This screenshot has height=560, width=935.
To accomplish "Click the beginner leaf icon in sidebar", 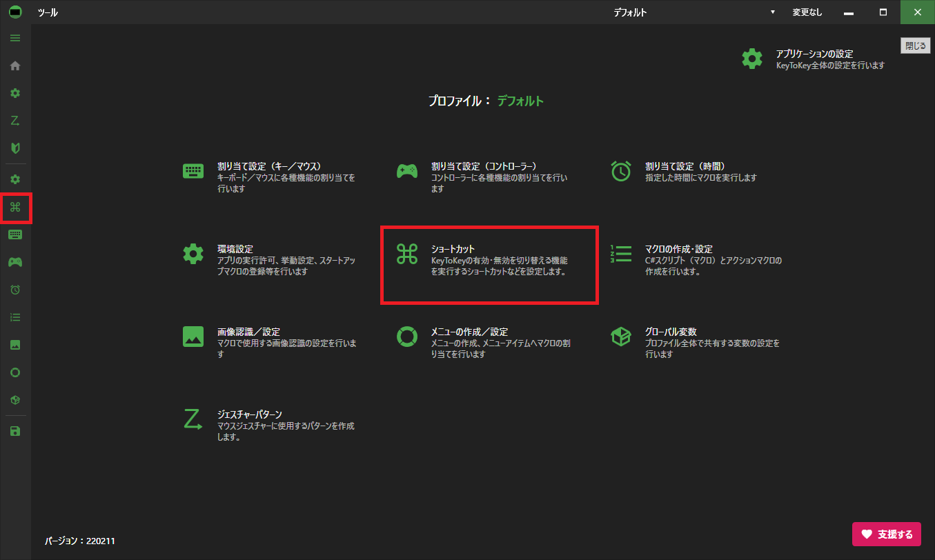I will click(15, 148).
